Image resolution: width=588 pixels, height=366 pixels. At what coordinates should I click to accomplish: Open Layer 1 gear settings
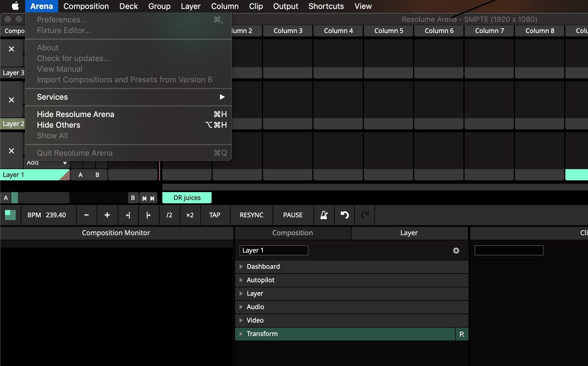456,250
